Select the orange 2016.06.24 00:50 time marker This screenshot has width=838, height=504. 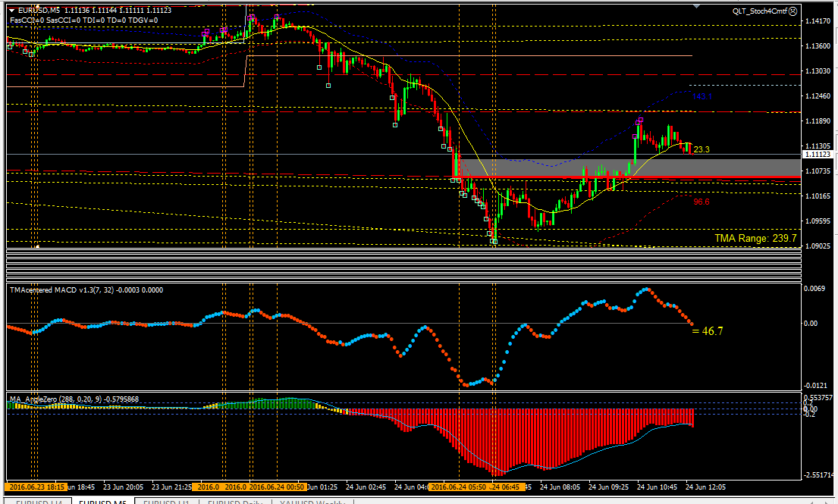278,487
